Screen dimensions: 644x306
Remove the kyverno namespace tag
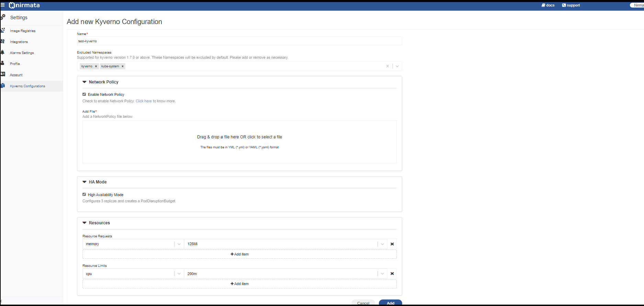click(x=96, y=66)
